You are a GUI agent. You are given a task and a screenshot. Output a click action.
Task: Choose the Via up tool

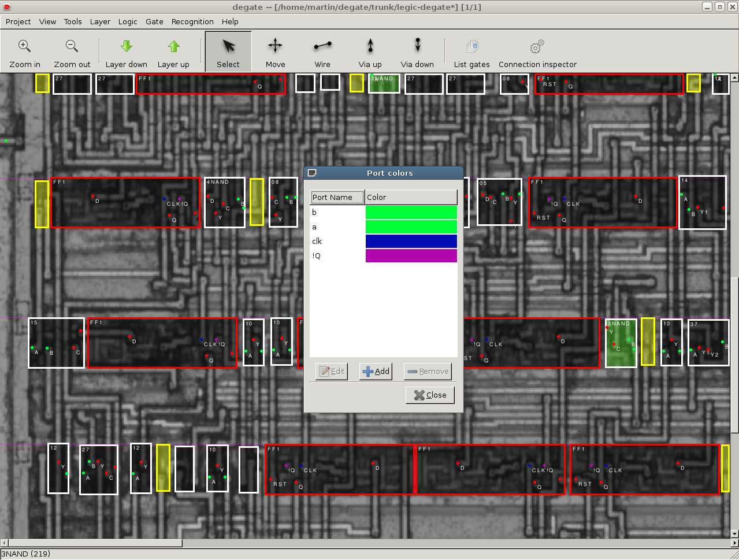pyautogui.click(x=370, y=46)
